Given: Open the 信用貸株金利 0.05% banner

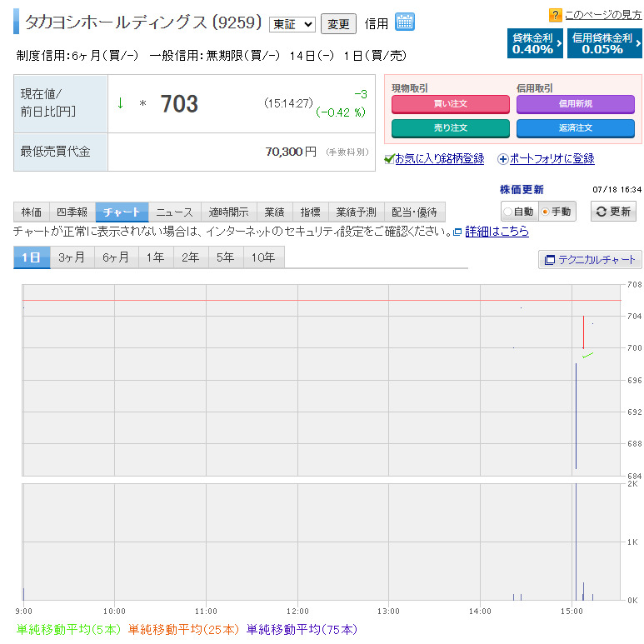Looking at the screenshot, I should point(605,43).
